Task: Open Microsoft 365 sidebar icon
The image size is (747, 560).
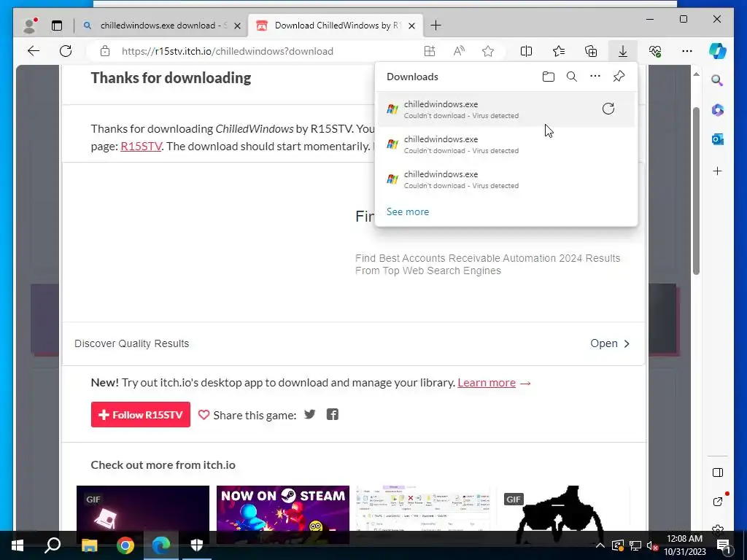Action: (718, 110)
